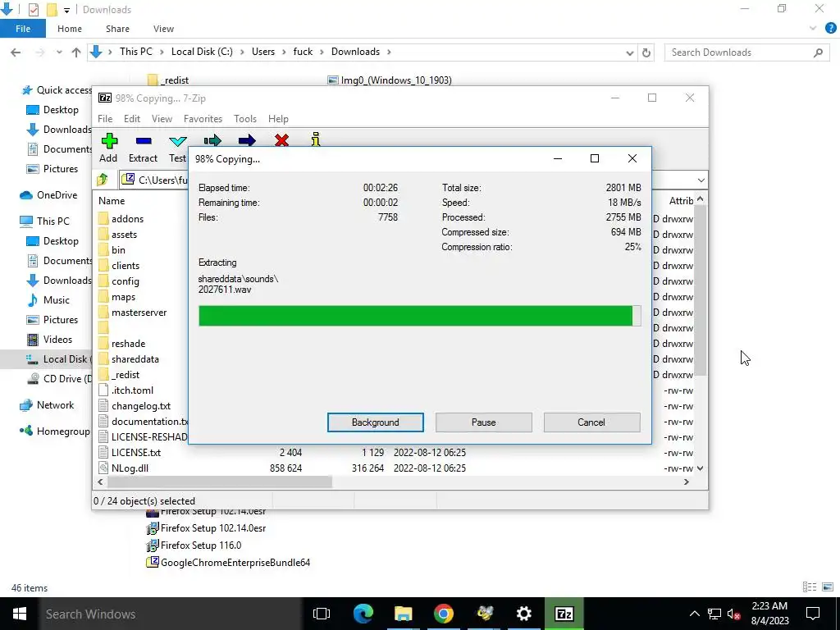Click the Background button in copy dialog
The height and width of the screenshot is (630, 840).
pyautogui.click(x=376, y=422)
